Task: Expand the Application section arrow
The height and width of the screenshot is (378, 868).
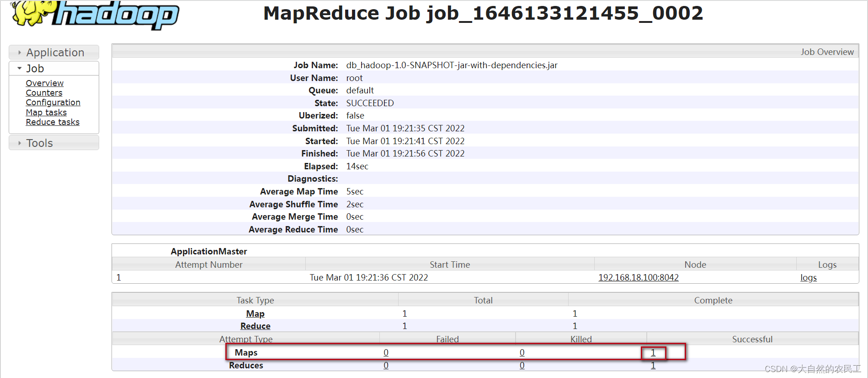Action: pos(20,53)
